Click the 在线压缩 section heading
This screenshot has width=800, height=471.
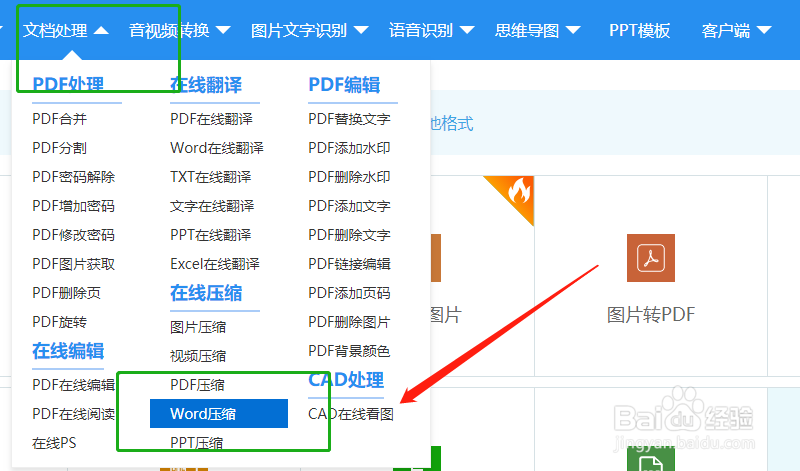(206, 293)
